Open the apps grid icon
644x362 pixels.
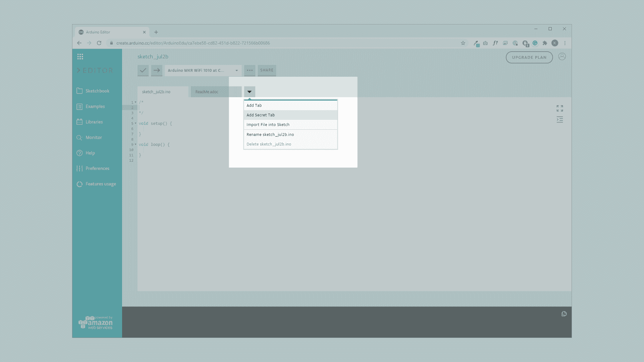tap(80, 57)
